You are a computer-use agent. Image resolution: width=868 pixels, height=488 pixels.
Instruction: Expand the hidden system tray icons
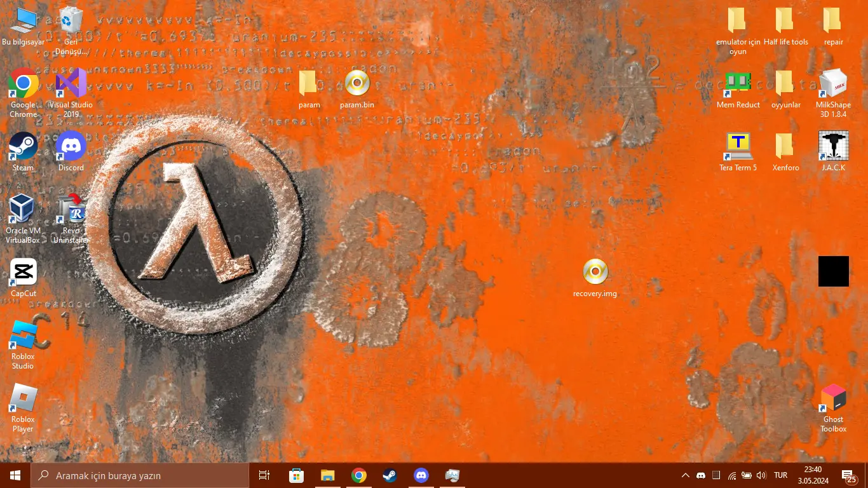click(x=685, y=475)
